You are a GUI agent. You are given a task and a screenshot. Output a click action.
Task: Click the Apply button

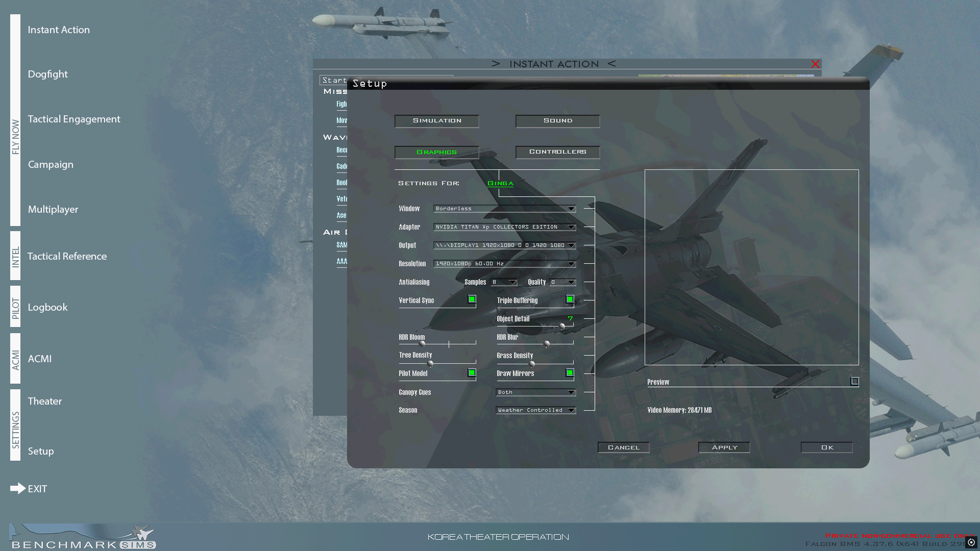(724, 447)
